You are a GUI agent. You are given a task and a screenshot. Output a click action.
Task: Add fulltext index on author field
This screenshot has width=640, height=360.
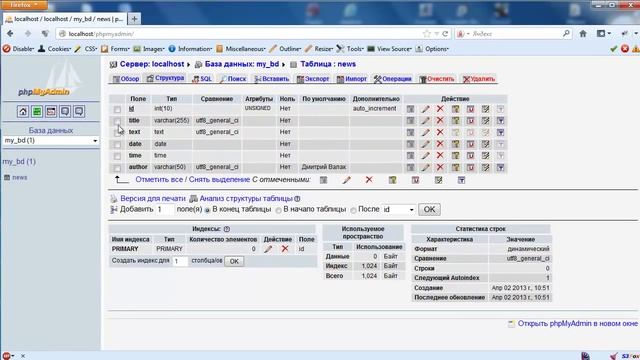click(x=500, y=167)
